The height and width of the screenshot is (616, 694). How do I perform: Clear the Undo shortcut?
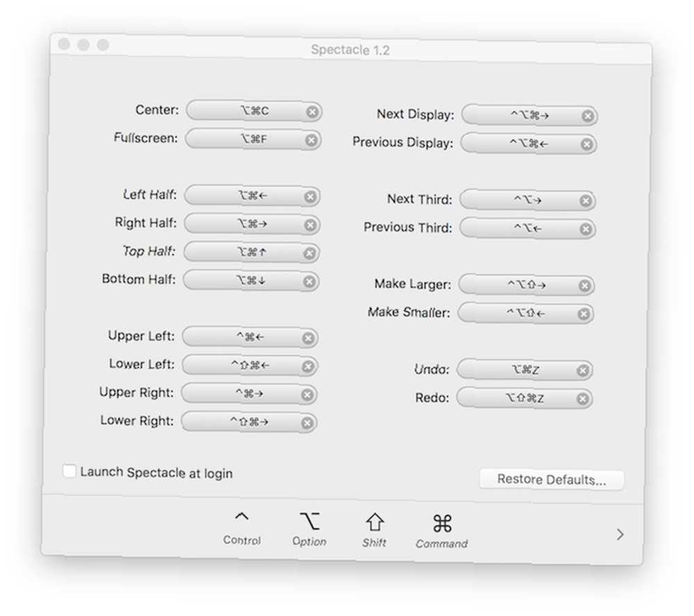[583, 370]
